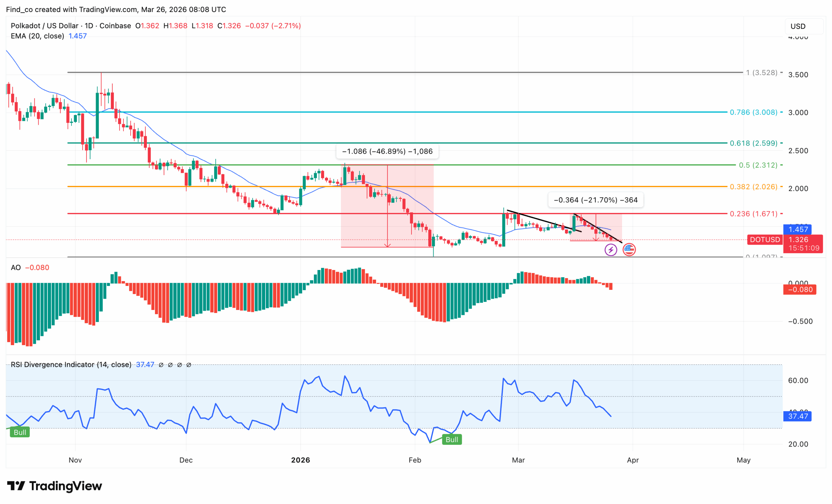
Task: Click the purple lightning bolt event icon
Action: [x=610, y=250]
